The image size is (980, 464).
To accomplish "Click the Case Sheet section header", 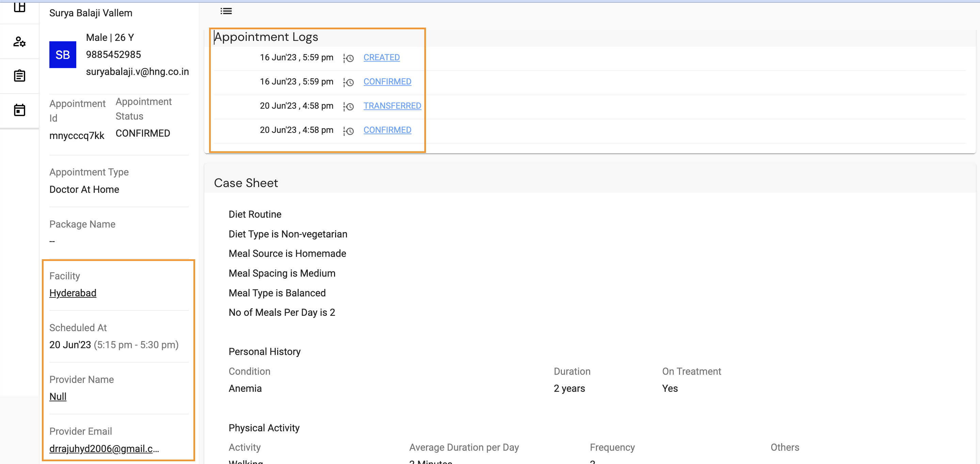I will [246, 183].
